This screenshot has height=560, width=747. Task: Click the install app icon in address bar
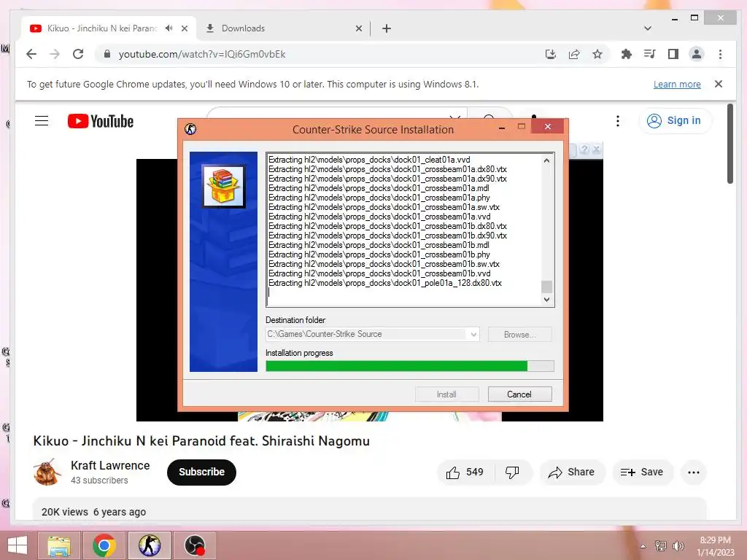[551, 54]
